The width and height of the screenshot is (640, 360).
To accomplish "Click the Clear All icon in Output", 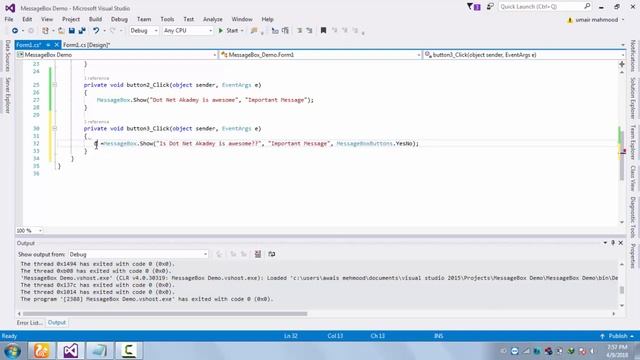I will point(258,254).
